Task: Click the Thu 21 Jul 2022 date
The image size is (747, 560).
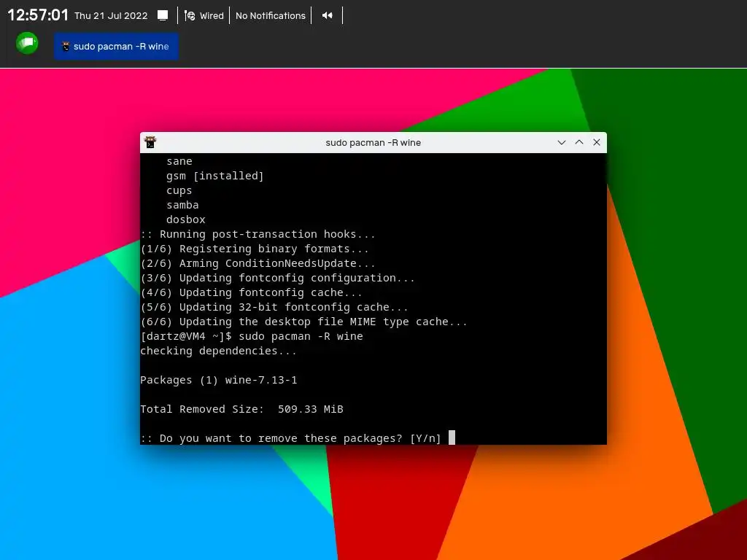Action: (111, 16)
